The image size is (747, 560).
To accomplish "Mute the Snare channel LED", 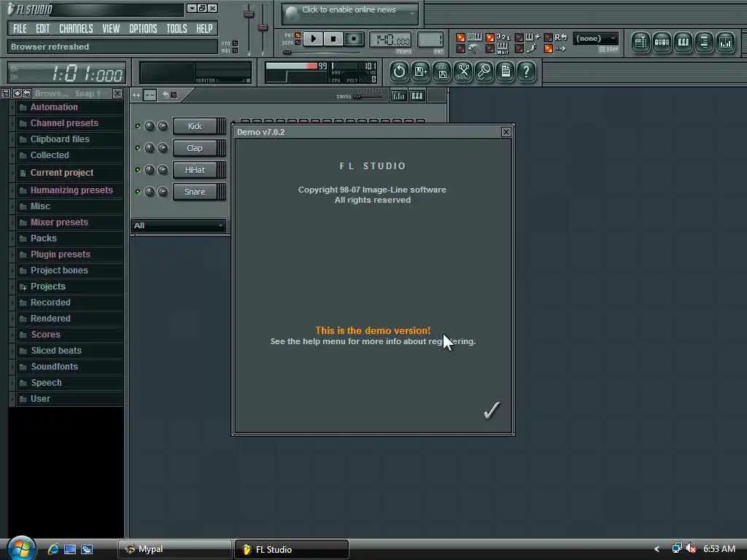I will (138, 192).
